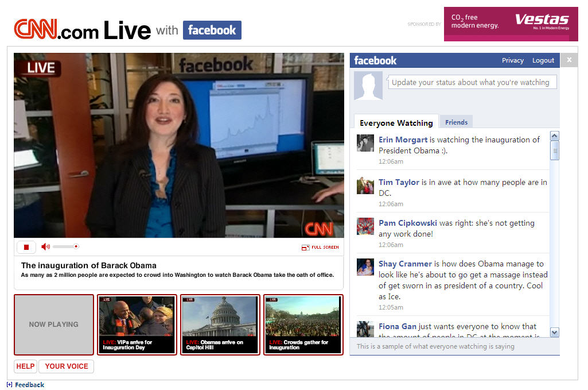Screen dimensions: 588x390
Task: Open the Help button
Action: (x=25, y=366)
